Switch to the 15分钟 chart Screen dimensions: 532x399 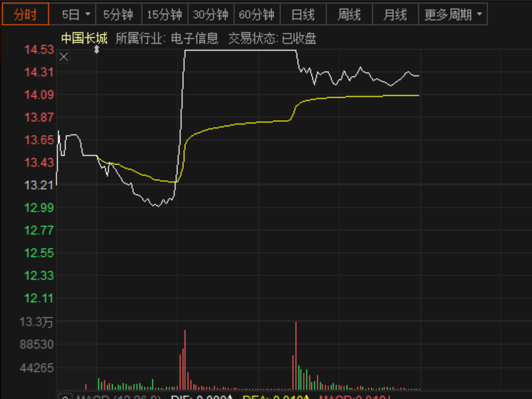tap(164, 12)
